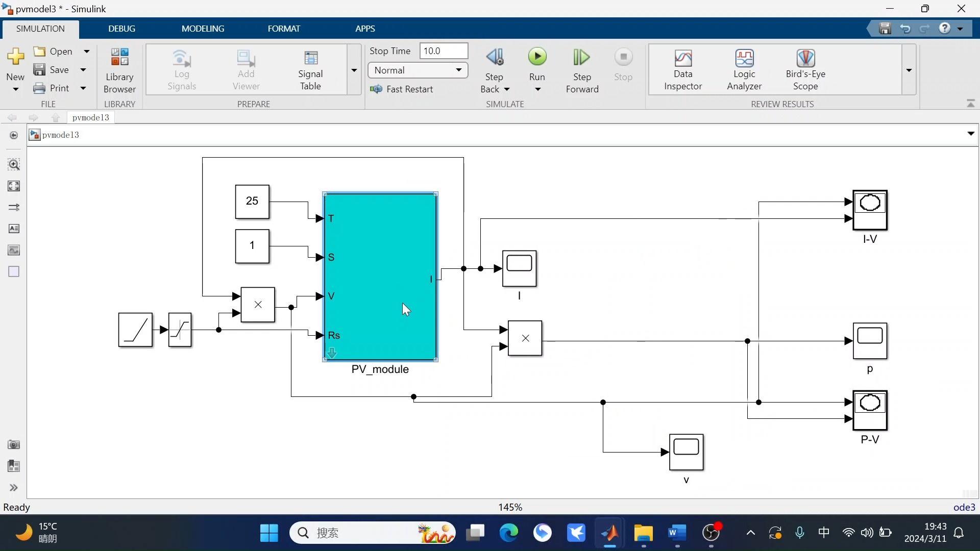Launch the Data Inspector
This screenshot has height=551, width=980.
(683, 69)
